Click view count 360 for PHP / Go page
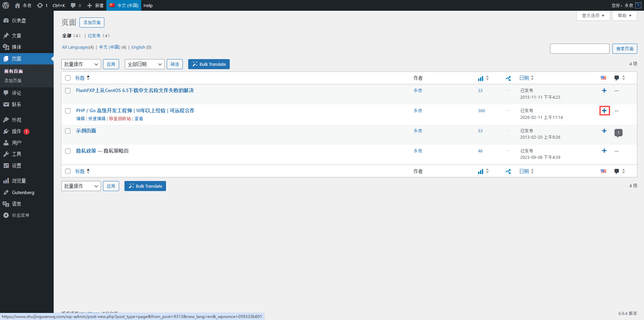This screenshot has height=320, width=644. (481, 111)
